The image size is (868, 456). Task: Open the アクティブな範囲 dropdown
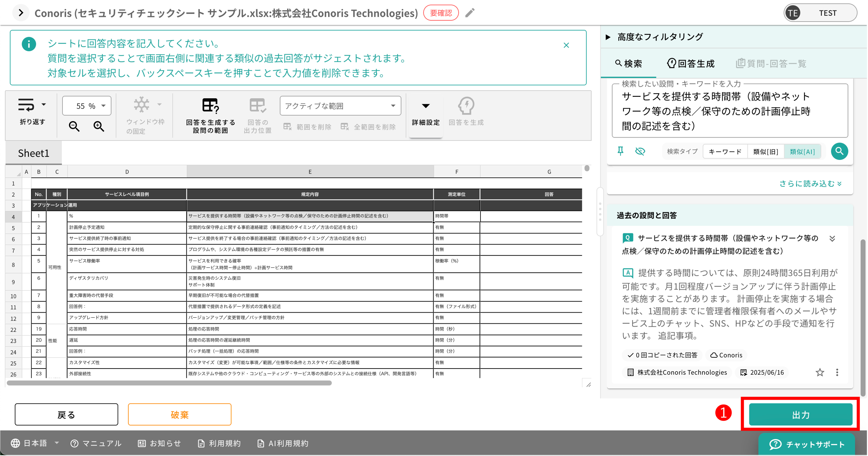click(340, 105)
